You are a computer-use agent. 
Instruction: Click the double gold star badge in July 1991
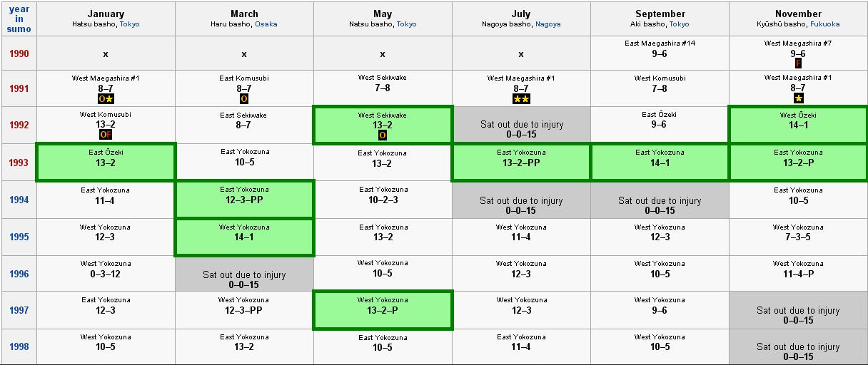pyautogui.click(x=521, y=98)
